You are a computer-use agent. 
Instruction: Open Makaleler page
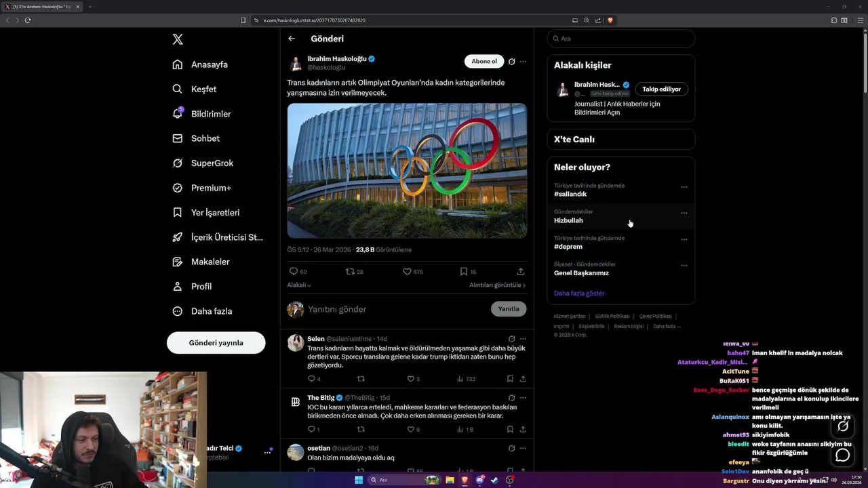point(201,262)
